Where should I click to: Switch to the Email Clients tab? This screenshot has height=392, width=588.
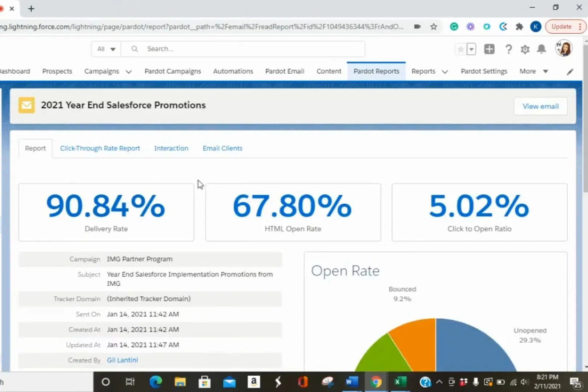pos(222,148)
